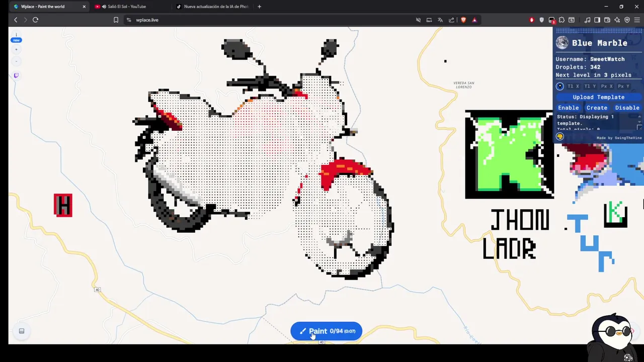Go back in browser history
The image size is (644, 362).
tap(16, 20)
